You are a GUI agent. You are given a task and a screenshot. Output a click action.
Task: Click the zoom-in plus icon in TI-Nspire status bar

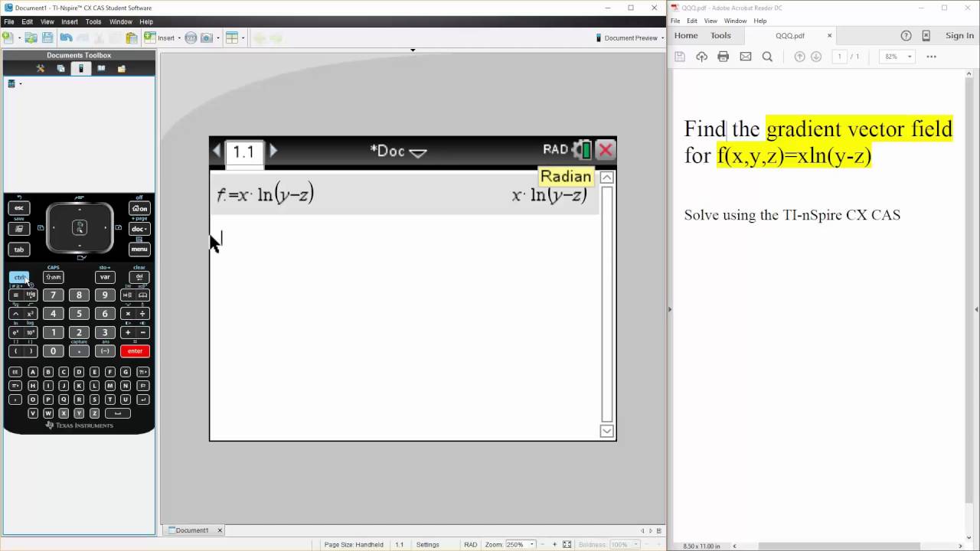[x=554, y=544]
